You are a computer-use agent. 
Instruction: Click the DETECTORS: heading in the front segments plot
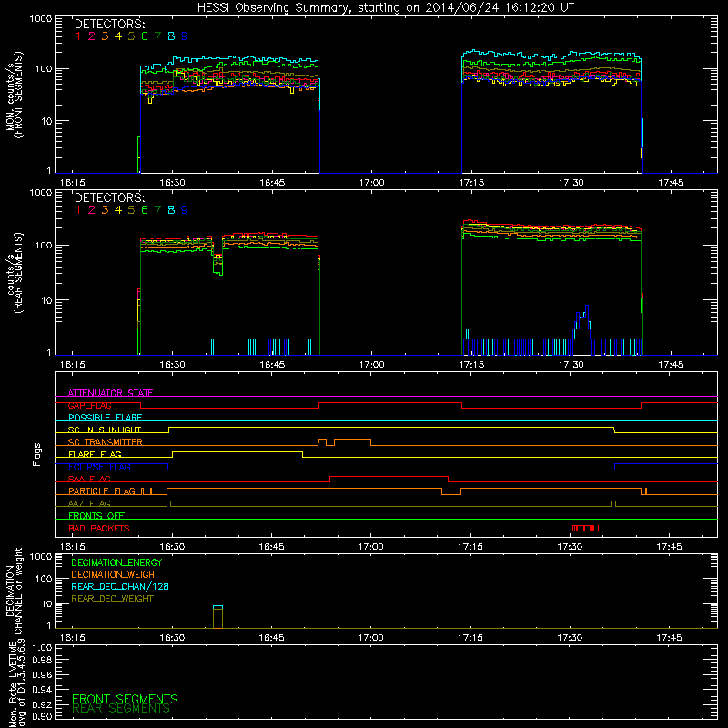pyautogui.click(x=109, y=25)
